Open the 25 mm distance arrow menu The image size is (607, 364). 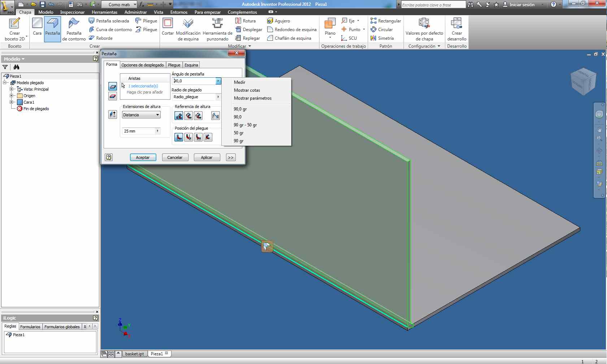pos(157,131)
